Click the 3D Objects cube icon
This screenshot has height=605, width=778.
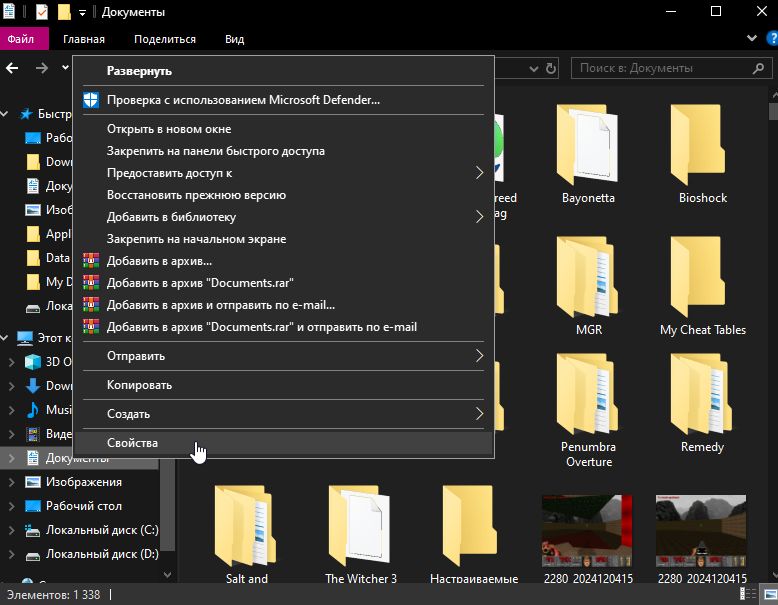click(x=33, y=362)
